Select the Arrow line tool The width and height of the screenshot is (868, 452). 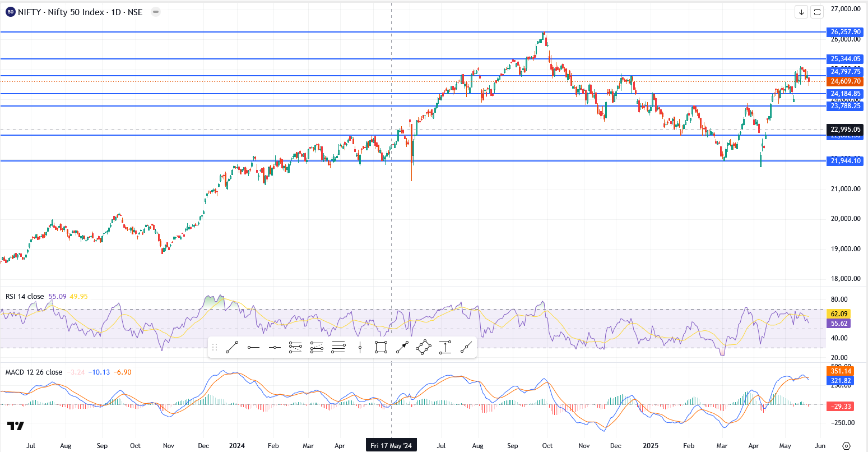[x=402, y=348]
